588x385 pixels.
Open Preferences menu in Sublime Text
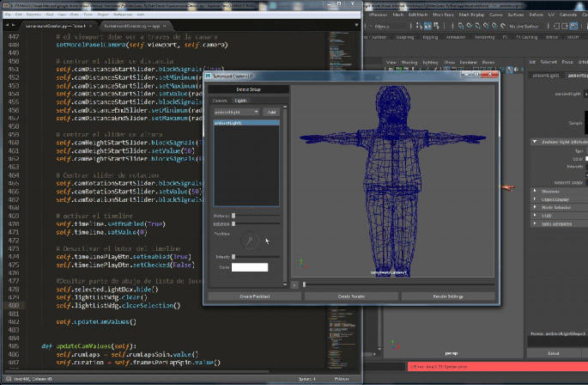click(x=123, y=15)
